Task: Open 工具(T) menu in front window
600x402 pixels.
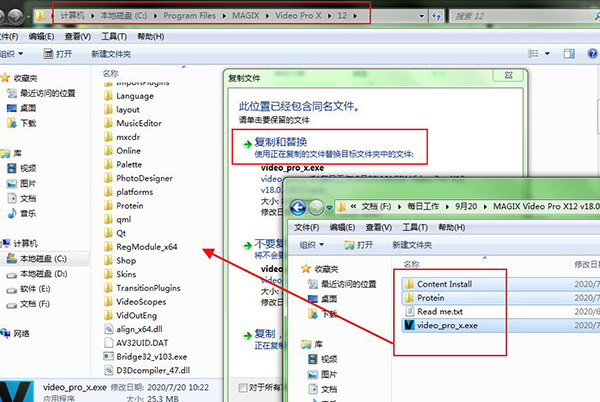Action: pos(415,228)
